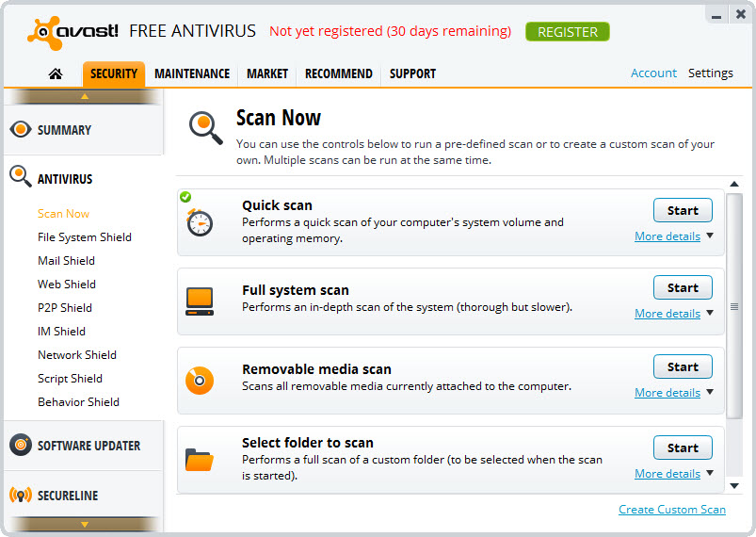Image resolution: width=756 pixels, height=537 pixels.
Task: Select Summary in the sidebar
Action: coord(84,130)
